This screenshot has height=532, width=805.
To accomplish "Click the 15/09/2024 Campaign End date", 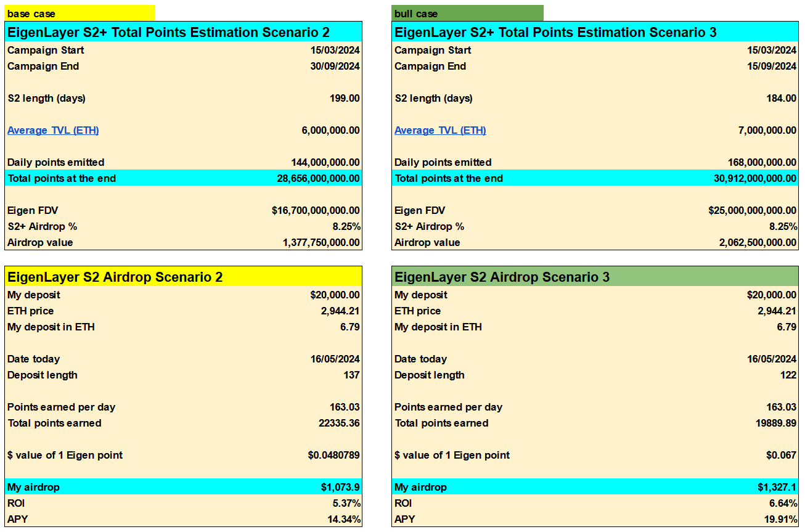I will [772, 66].
